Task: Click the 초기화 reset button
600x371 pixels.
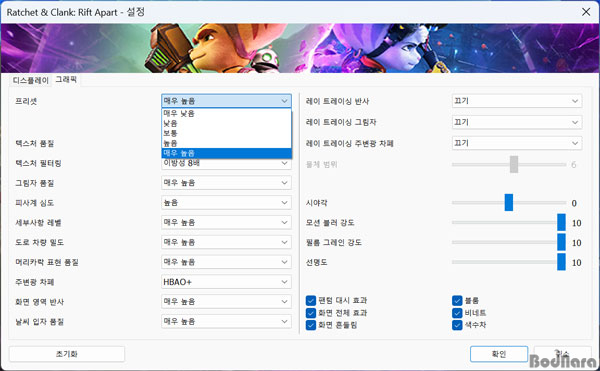Action: 67,354
